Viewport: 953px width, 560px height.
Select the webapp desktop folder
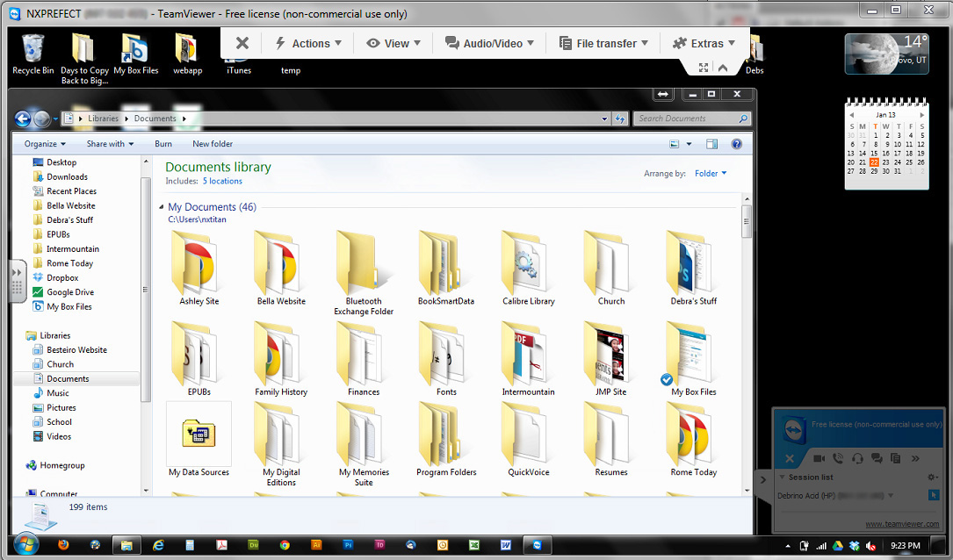(187, 54)
